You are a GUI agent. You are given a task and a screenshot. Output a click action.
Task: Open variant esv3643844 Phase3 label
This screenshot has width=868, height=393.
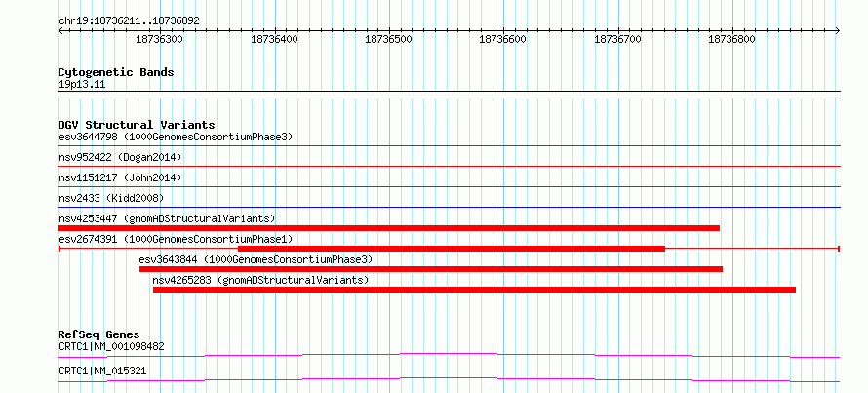coord(256,259)
